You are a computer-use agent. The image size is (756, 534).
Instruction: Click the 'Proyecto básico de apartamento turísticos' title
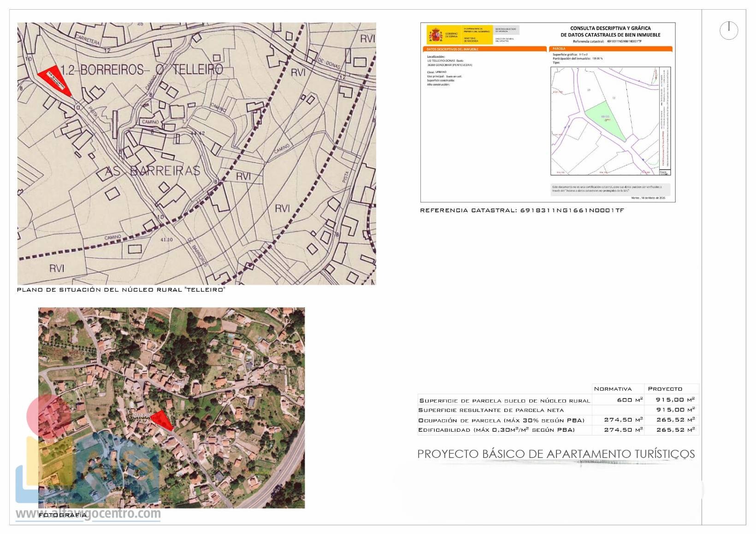coord(555,454)
